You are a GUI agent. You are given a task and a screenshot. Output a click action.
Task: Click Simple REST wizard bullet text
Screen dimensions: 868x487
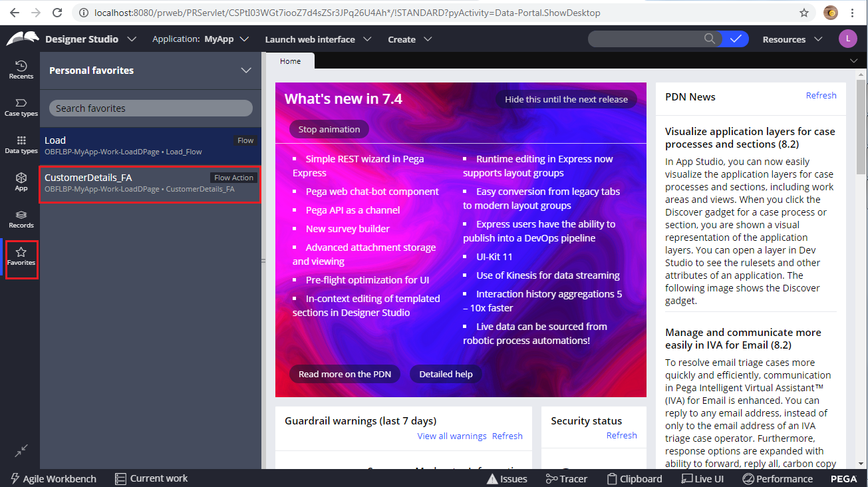(358, 166)
